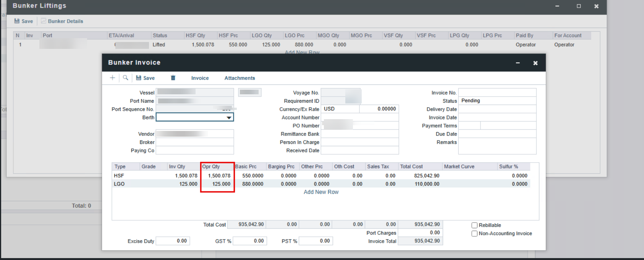Image resolution: width=644 pixels, height=260 pixels.
Task: Click into the Invoice No. field
Action: (x=497, y=93)
